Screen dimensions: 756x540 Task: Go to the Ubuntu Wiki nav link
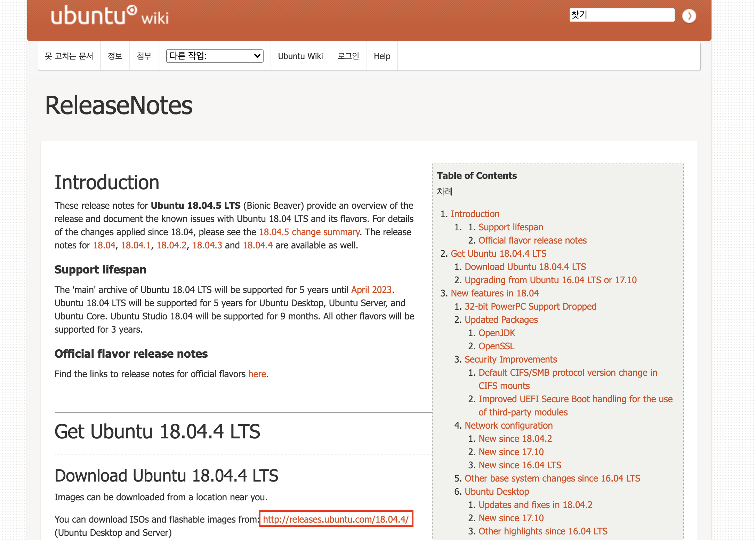(x=300, y=56)
